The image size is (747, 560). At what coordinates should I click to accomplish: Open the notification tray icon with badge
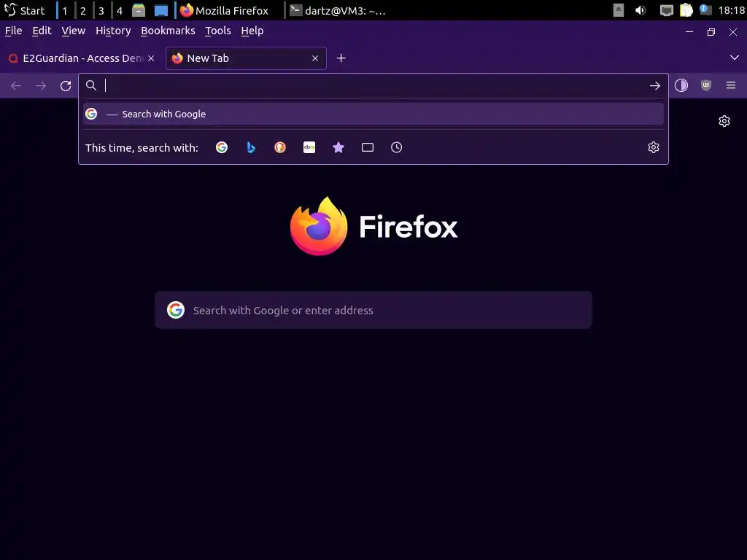tap(705, 10)
